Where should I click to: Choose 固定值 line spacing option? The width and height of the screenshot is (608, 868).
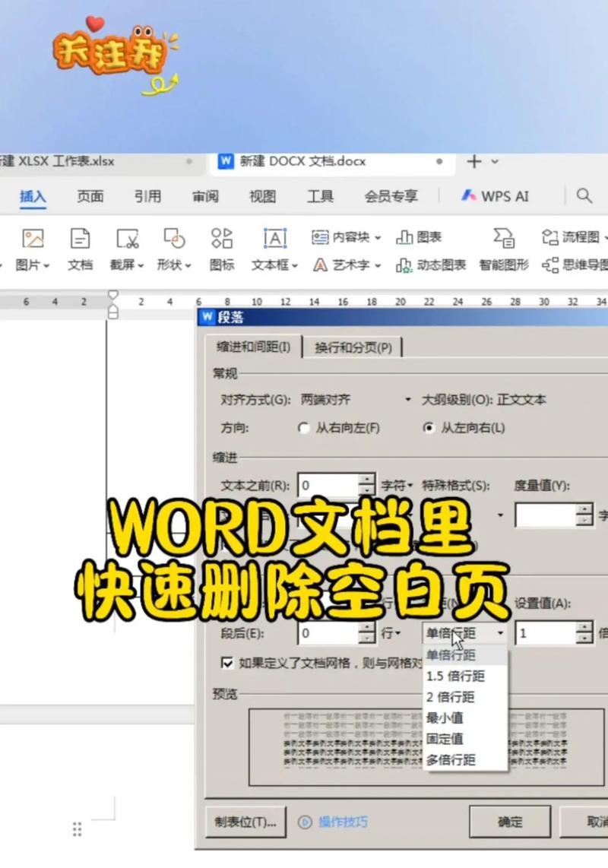[x=464, y=739]
